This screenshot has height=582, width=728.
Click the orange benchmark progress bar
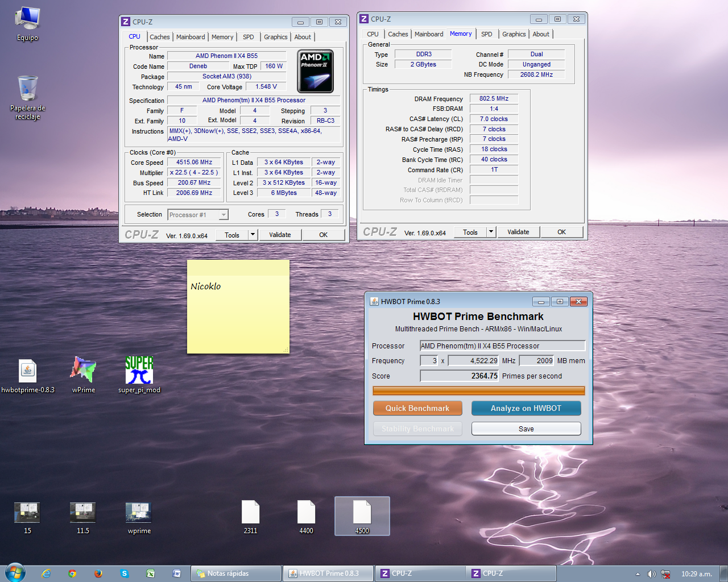(479, 390)
